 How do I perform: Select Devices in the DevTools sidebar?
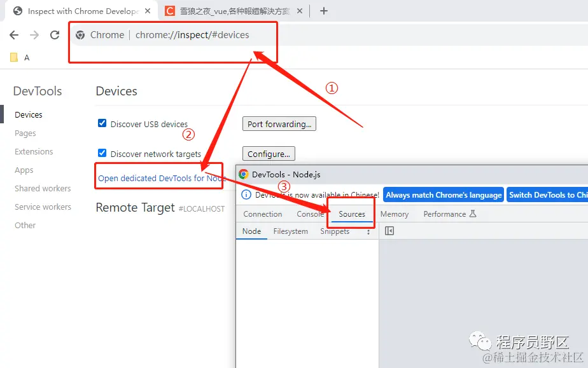click(29, 114)
